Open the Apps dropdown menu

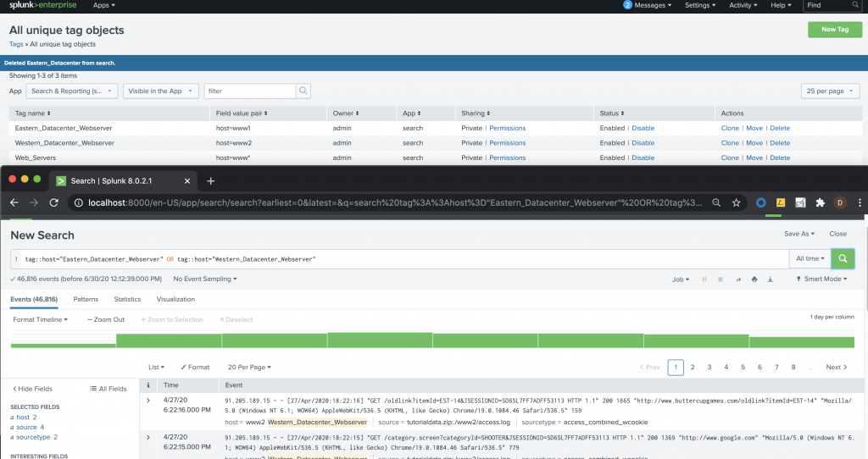(x=104, y=5)
